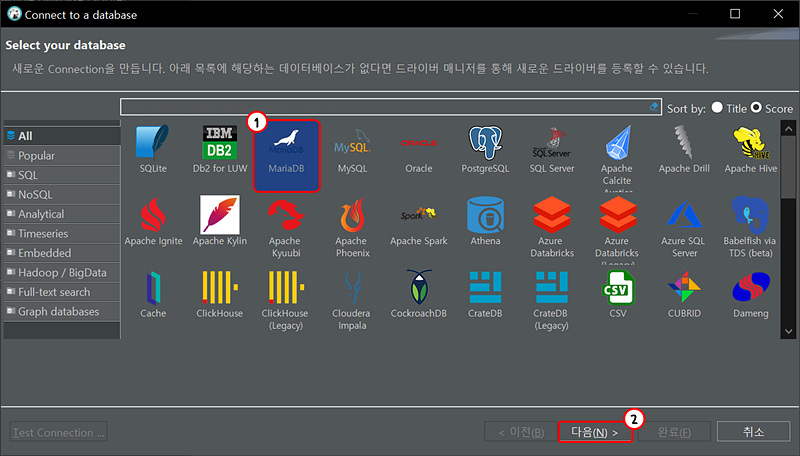The height and width of the screenshot is (456, 800).
Task: Sort databases by Title
Action: click(x=730, y=108)
